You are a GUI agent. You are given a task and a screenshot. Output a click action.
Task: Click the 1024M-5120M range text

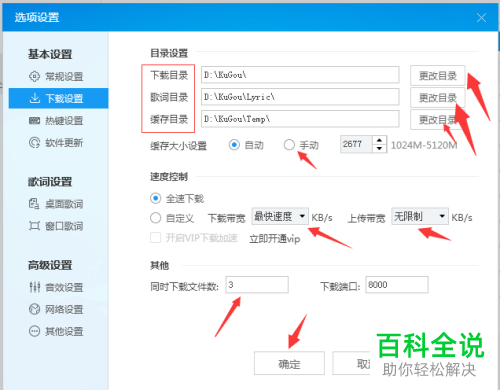tap(424, 145)
